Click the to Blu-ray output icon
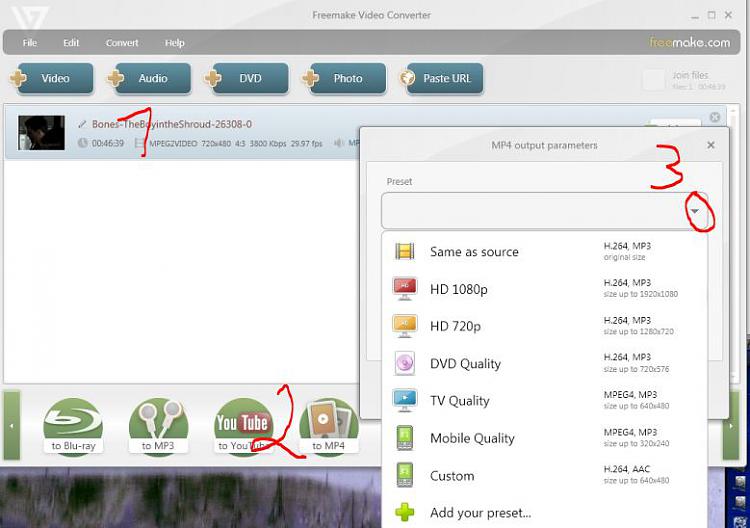Viewport: 750px width, 528px height. [x=73, y=427]
